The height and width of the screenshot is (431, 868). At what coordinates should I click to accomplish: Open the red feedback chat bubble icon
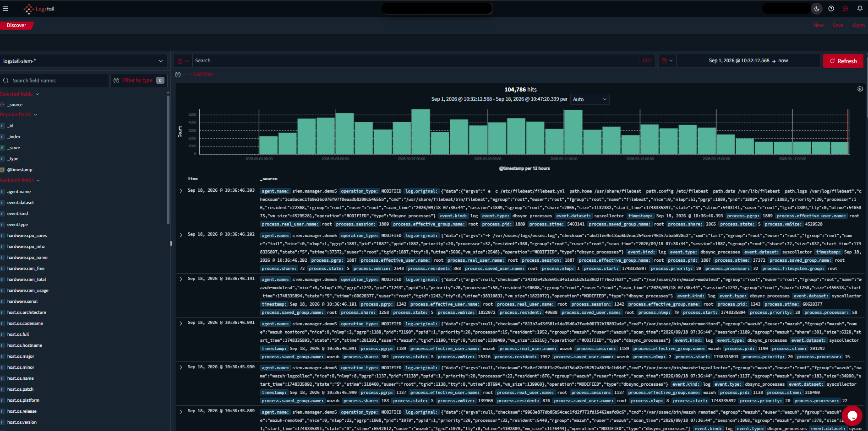pos(845,9)
